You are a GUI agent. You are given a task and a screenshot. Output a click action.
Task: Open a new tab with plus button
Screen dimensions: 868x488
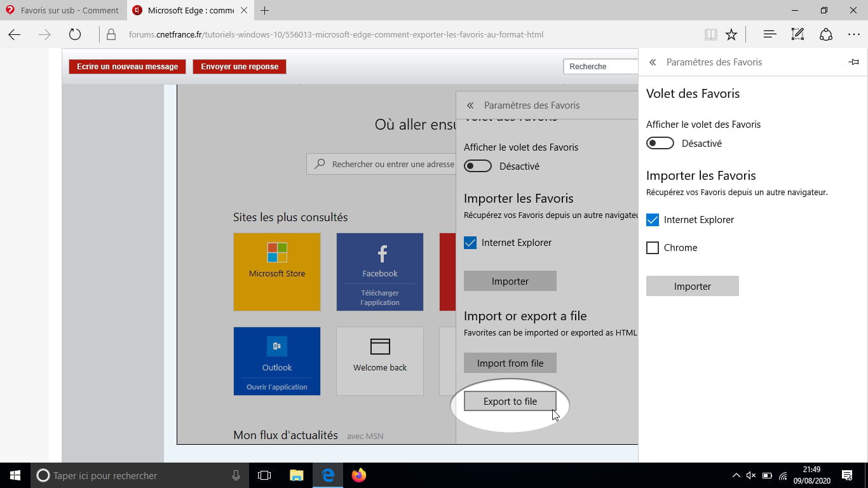(x=265, y=10)
